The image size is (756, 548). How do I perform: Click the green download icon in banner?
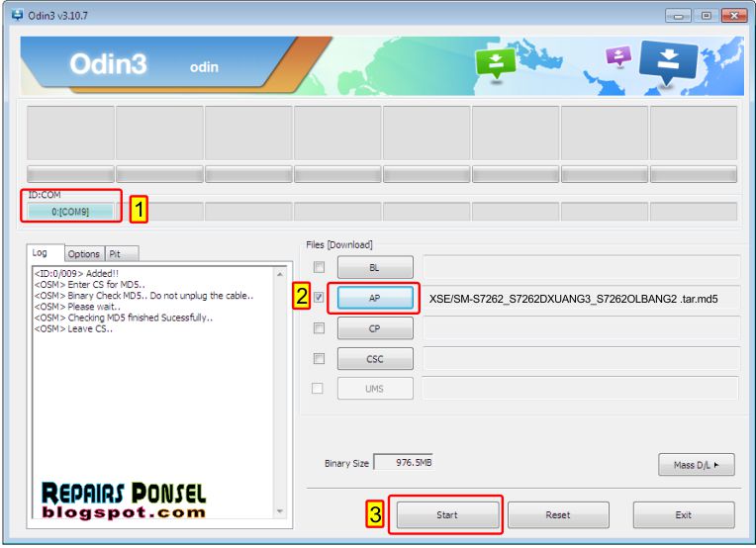tap(495, 62)
